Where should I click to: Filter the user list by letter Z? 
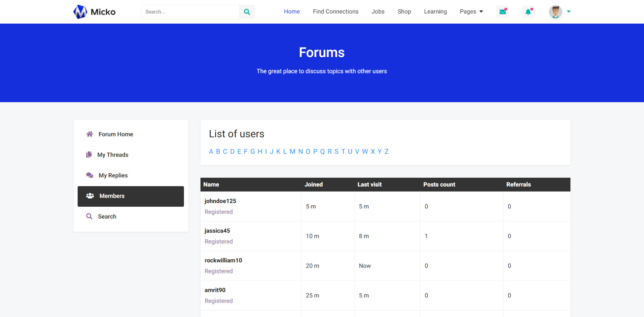click(386, 152)
